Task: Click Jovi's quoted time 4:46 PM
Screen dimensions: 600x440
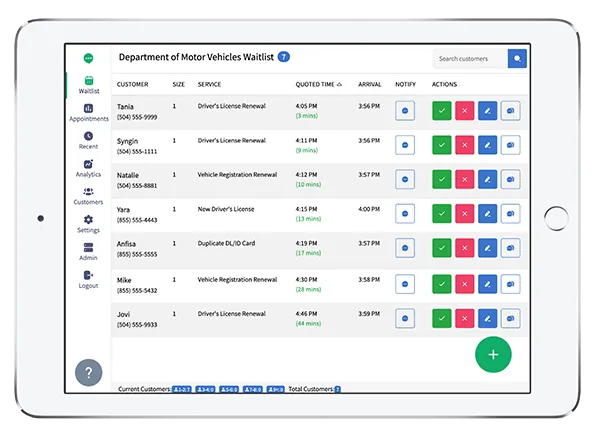Action: click(306, 314)
